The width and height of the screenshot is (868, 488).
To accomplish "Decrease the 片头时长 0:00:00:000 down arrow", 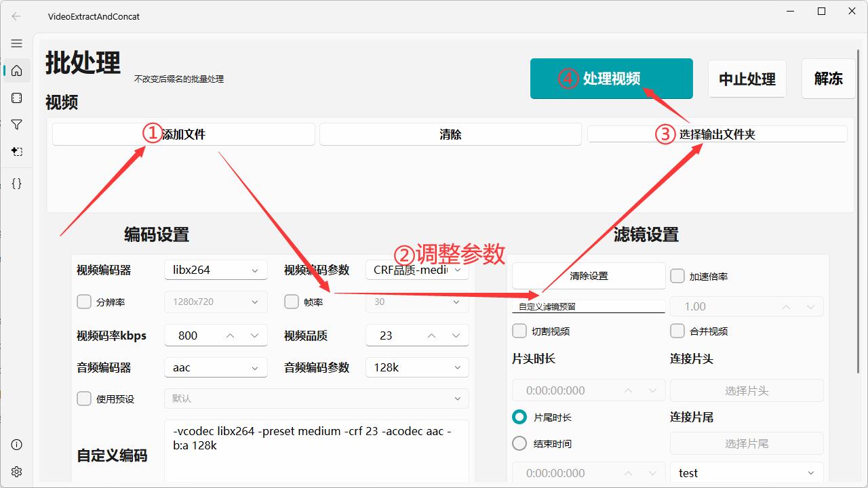I will tap(653, 390).
